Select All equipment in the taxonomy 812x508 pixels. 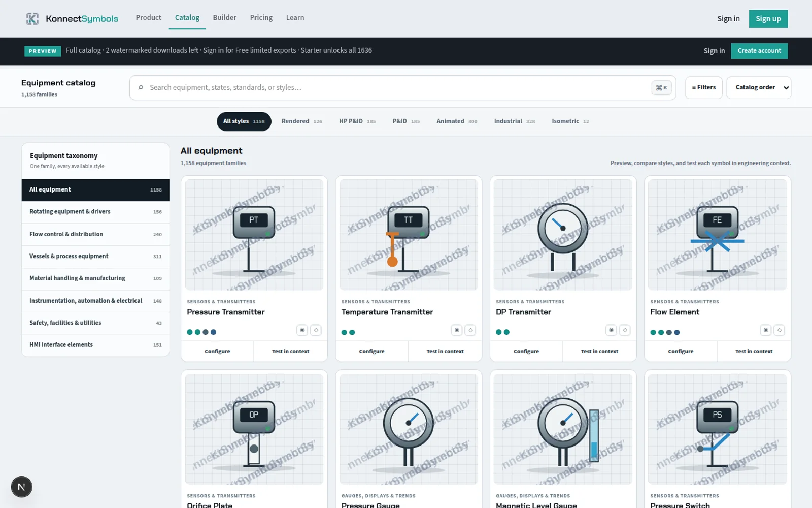(95, 190)
